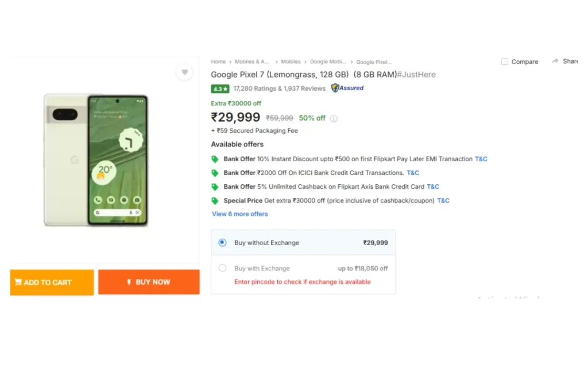Click the BUY NOW button
Viewport: 588px width, 392px height.
point(149,282)
